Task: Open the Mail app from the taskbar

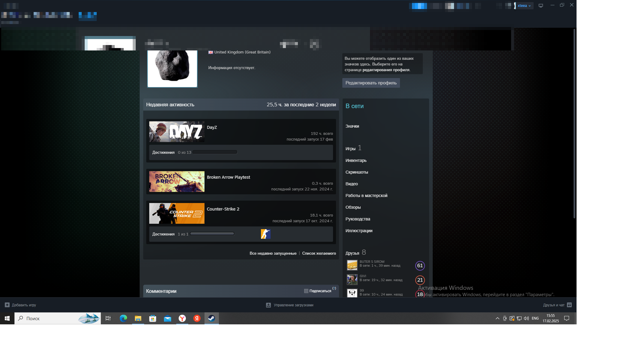Action: [168, 318]
